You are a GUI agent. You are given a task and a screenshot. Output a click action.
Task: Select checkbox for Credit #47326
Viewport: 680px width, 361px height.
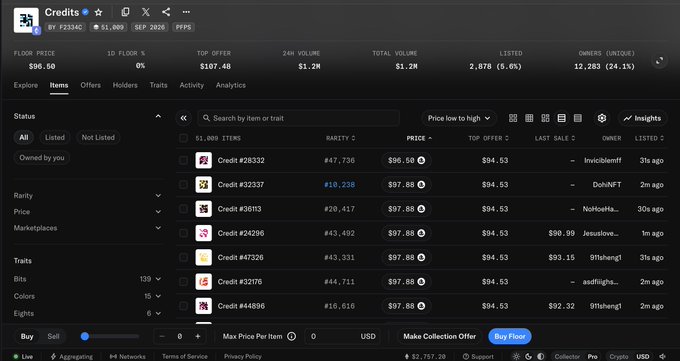coord(183,258)
